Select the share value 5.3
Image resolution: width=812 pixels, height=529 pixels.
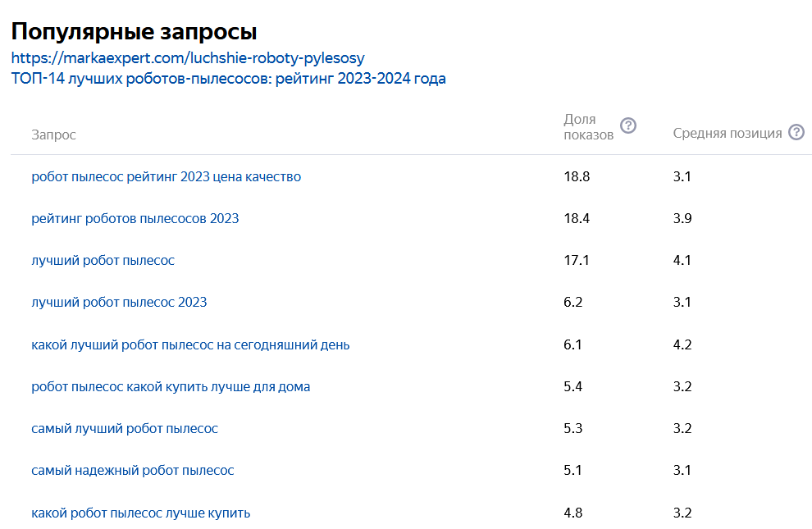pyautogui.click(x=573, y=429)
